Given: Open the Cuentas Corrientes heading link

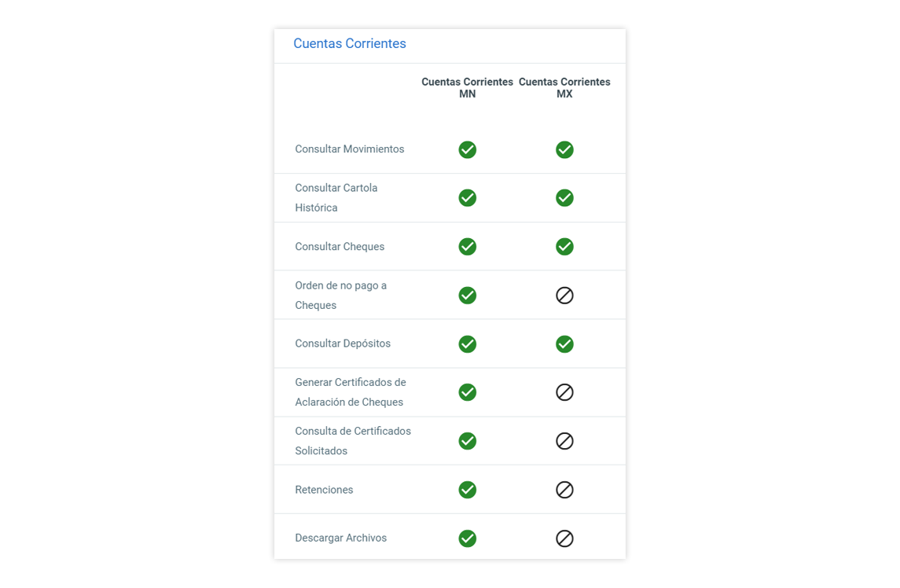Looking at the screenshot, I should click(350, 44).
